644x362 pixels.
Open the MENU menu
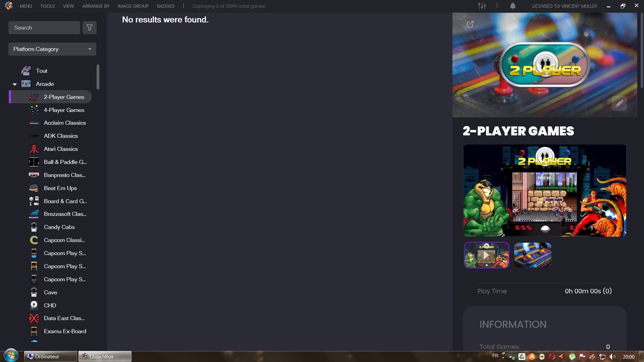[26, 6]
